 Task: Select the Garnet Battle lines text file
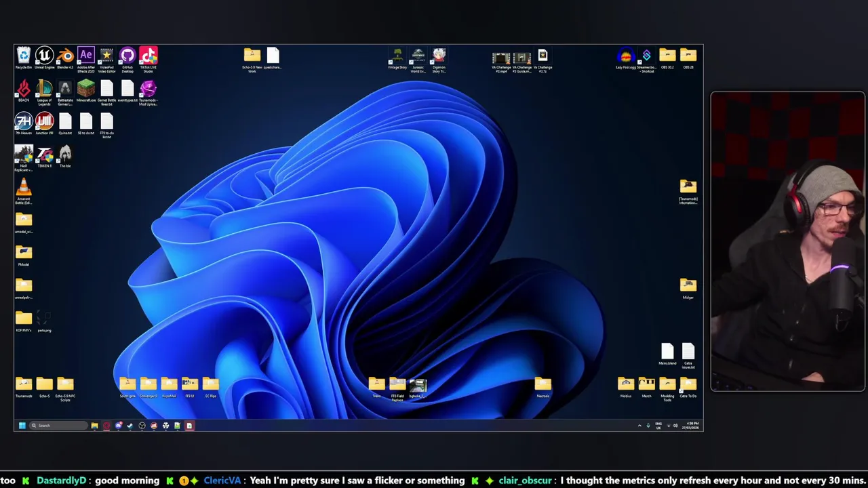click(106, 93)
